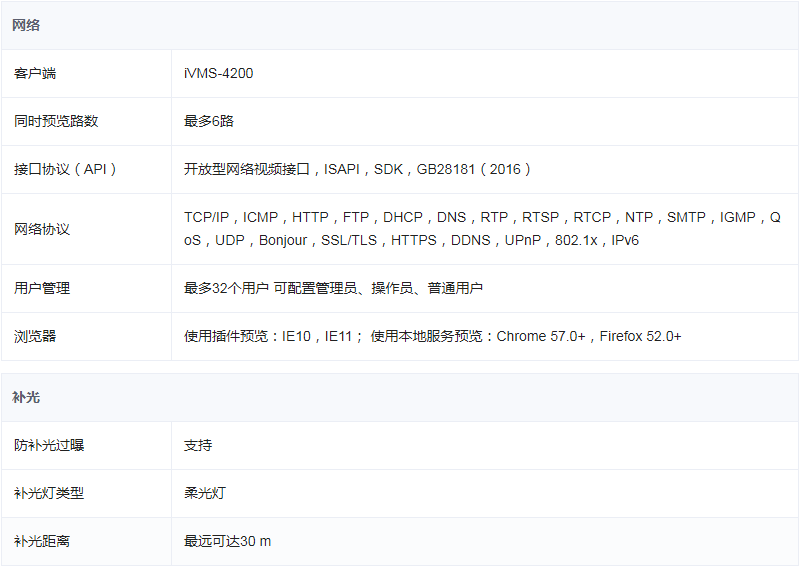Click the 柔光灯 value

(x=205, y=493)
